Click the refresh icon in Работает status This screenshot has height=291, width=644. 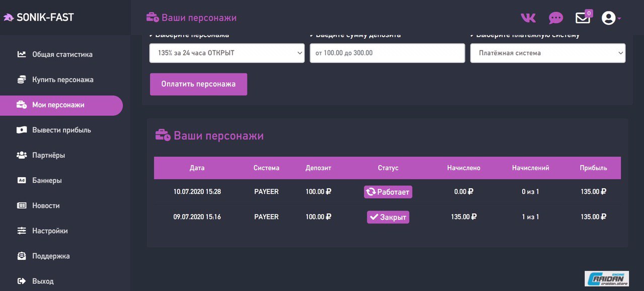pos(371,192)
